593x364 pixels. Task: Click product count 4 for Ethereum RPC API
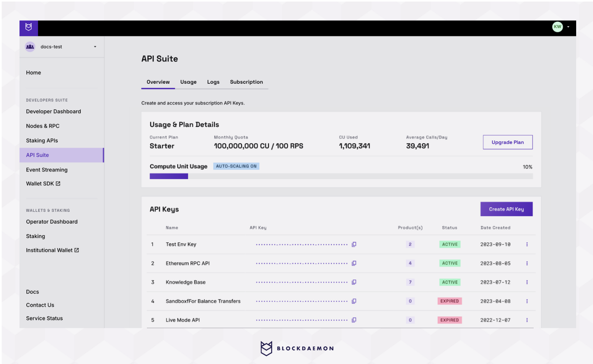click(x=410, y=263)
